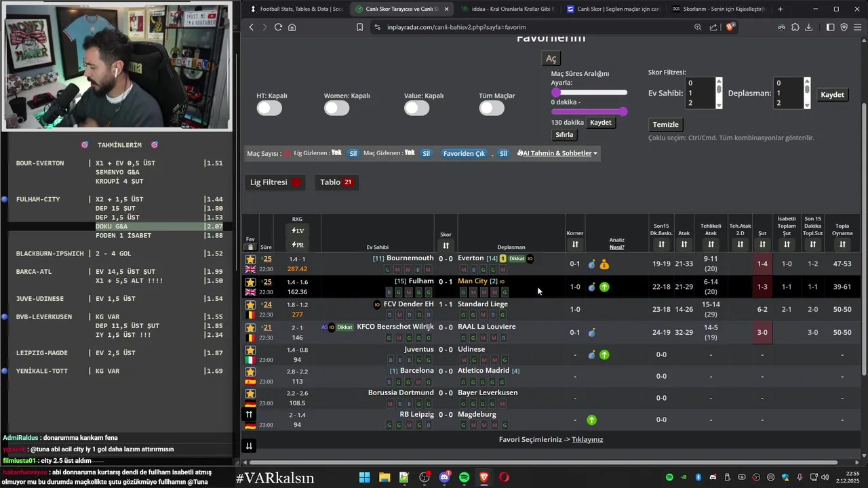Open Discord from taskbar

(444, 477)
